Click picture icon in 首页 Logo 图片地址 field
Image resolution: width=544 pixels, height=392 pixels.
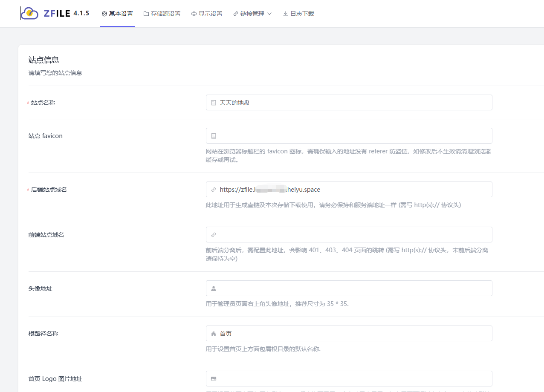(214, 379)
